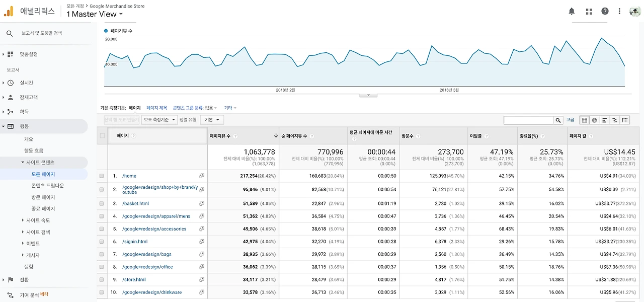Check the box for /google+redesign/bags row
The image size is (644, 302).
(x=102, y=255)
